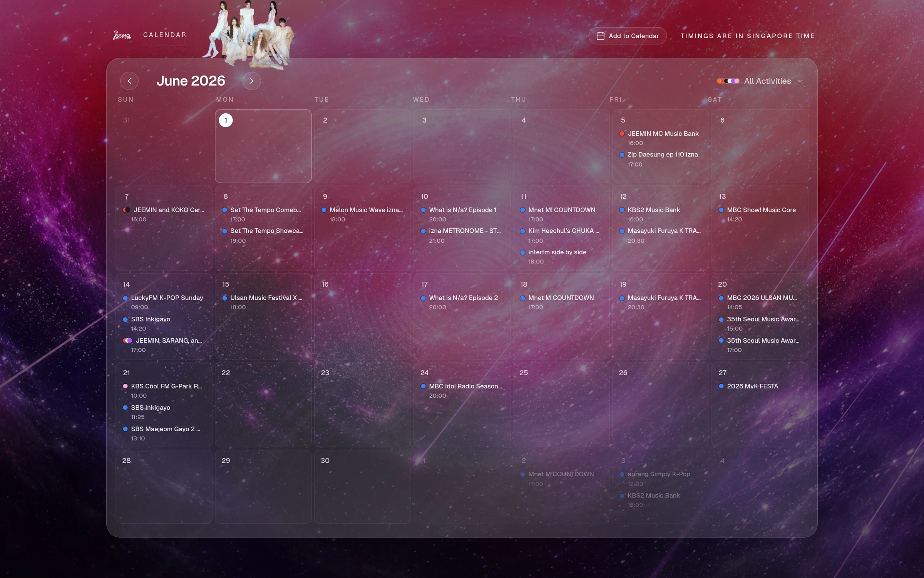The image size is (924, 578).
Task: Open MBC 2026 ULSAN MU... event
Action: click(x=759, y=302)
